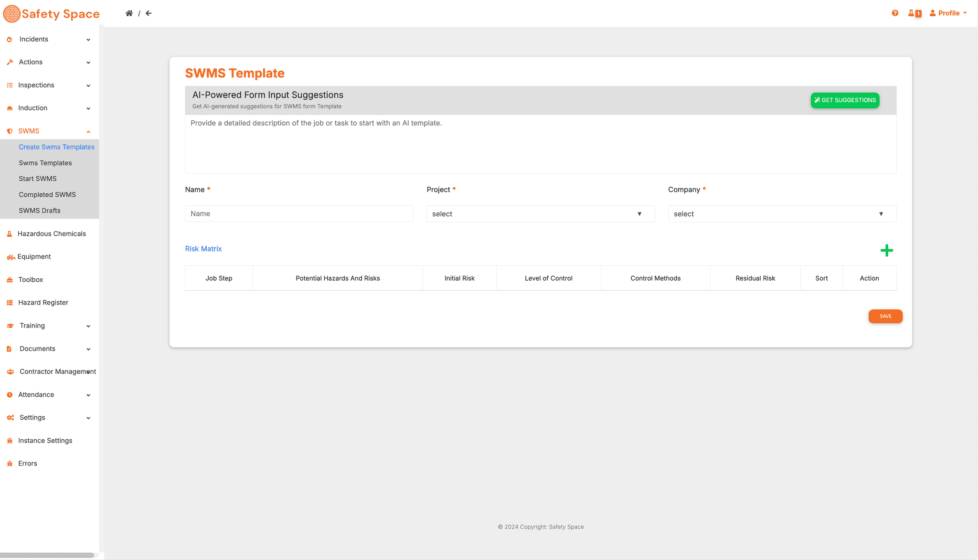Click the back arrow icon
This screenshot has height=560, width=978.
[149, 13]
